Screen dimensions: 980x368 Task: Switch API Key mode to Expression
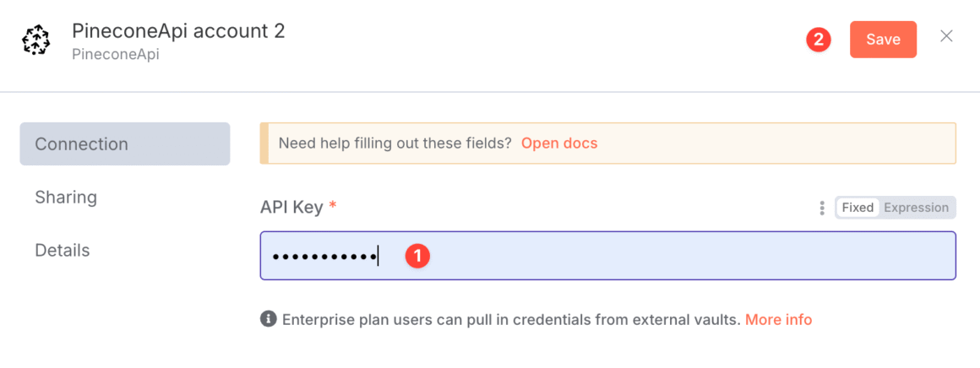pos(916,208)
